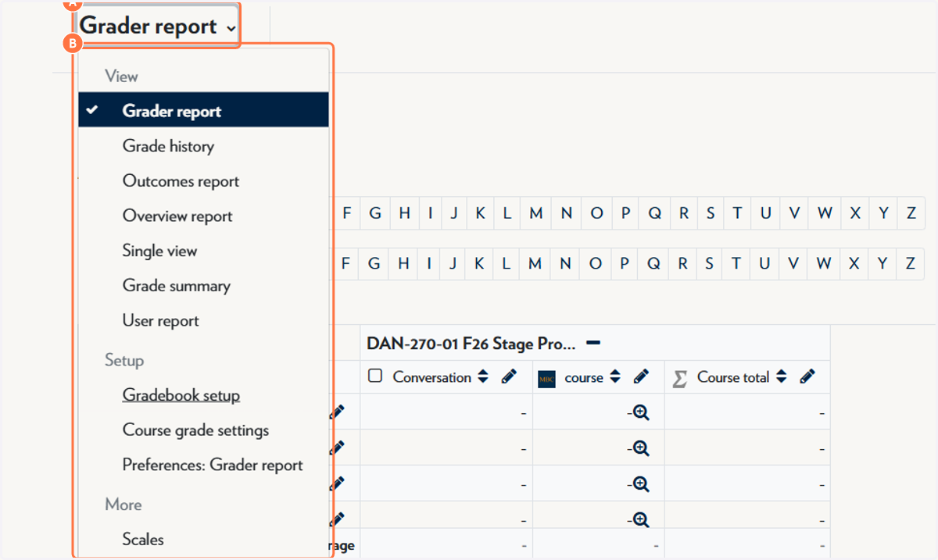938x560 pixels.
Task: Open Gradebook setup link
Action: 181,395
